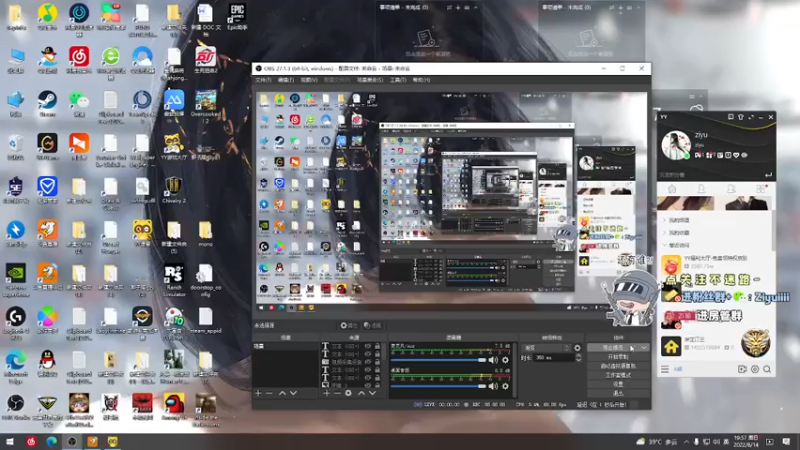Viewport: 800px width, 450px height.
Task: Move scene up with arrow in Scenes
Action: coord(282,393)
